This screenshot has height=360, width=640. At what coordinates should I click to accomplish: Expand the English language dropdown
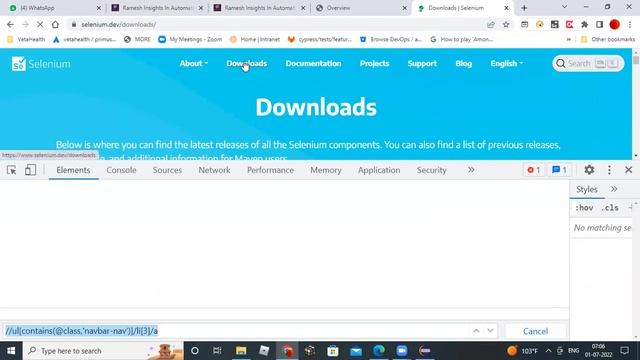[507, 63]
